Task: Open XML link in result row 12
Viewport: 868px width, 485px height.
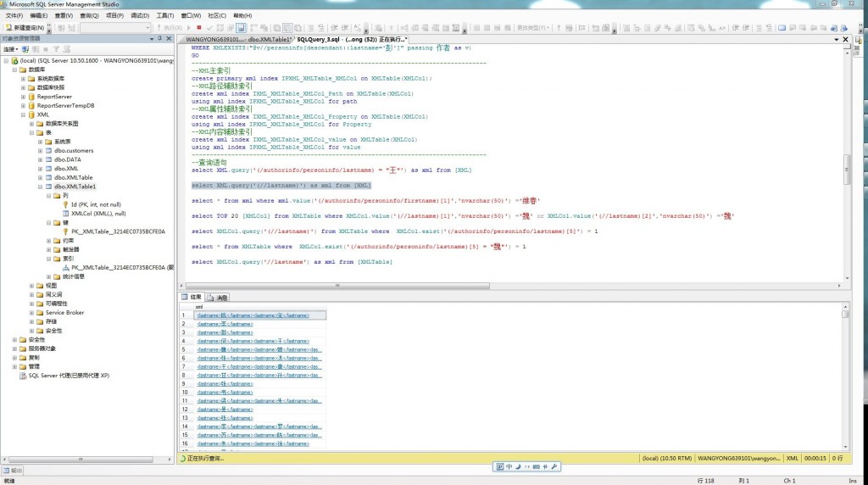Action: pos(225,410)
